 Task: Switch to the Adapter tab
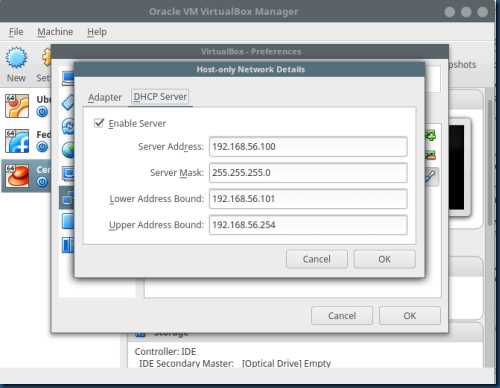pyautogui.click(x=105, y=97)
